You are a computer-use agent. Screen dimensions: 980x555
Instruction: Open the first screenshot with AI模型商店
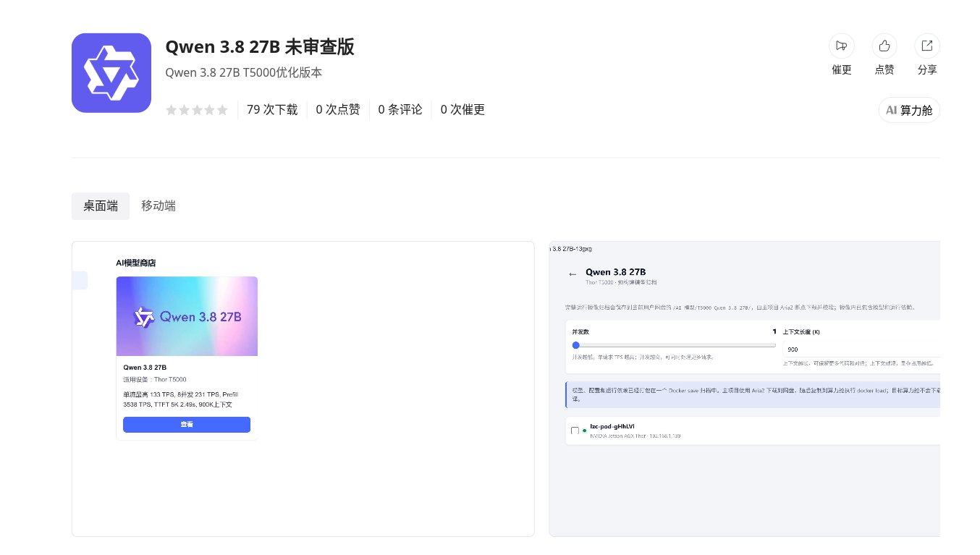(303, 389)
